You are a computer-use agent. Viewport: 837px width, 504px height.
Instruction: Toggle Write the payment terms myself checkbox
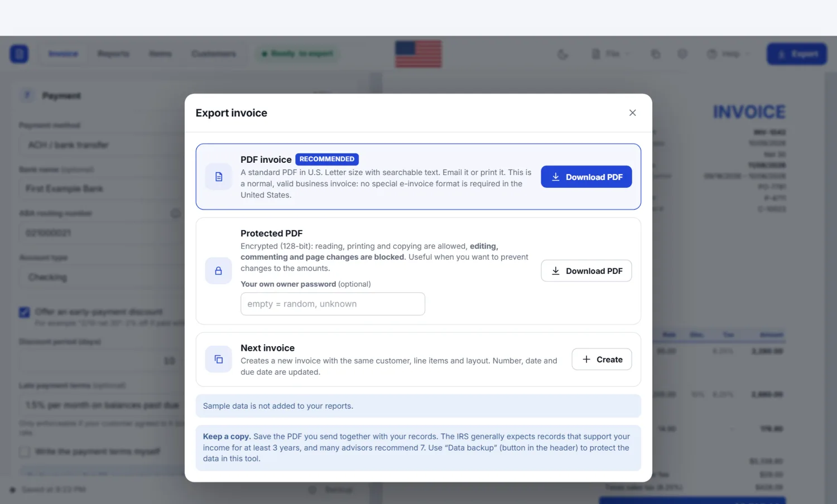25,452
